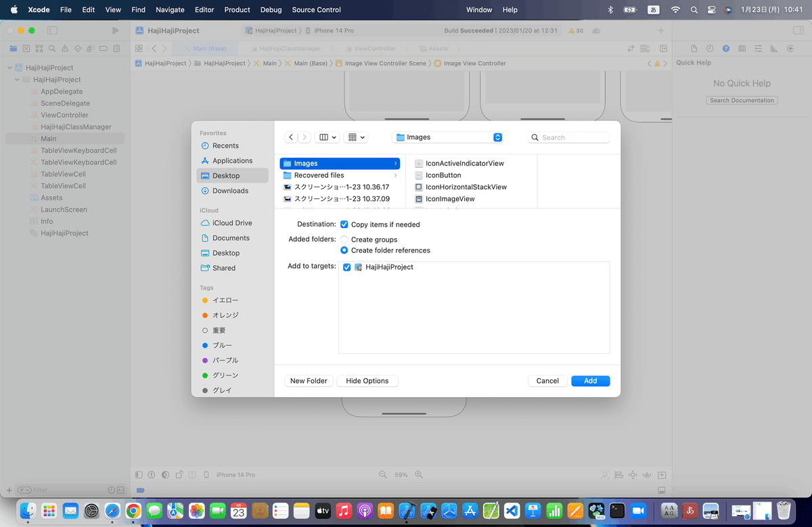This screenshot has height=527, width=812.
Task: Collapse the HajiHajiProject root disclosure triangle
Action: (x=10, y=68)
